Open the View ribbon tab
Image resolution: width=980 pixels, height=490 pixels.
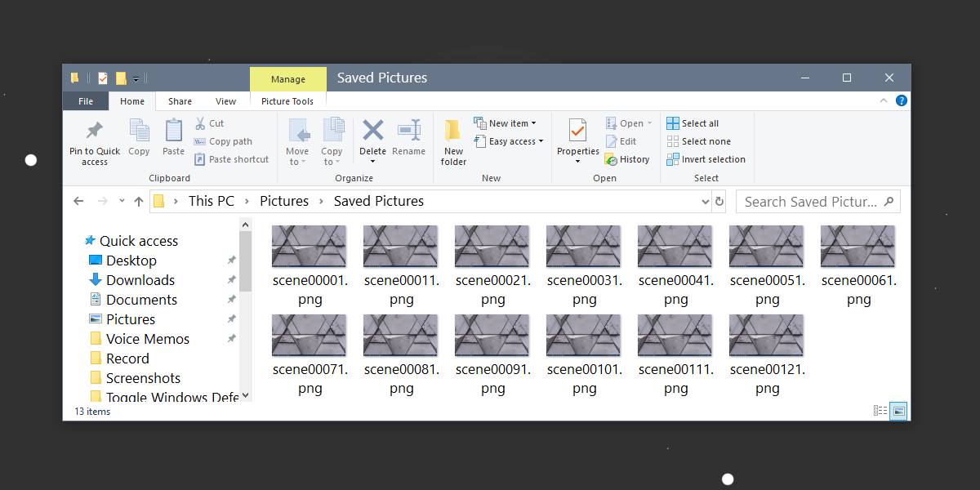coord(225,101)
